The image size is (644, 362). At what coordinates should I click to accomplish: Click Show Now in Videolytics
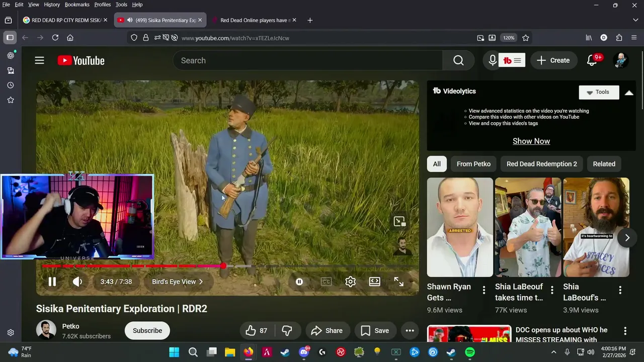(x=531, y=141)
